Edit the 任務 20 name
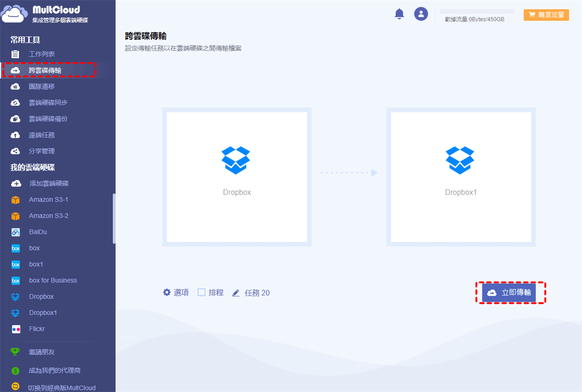582x392 pixels. (x=257, y=293)
